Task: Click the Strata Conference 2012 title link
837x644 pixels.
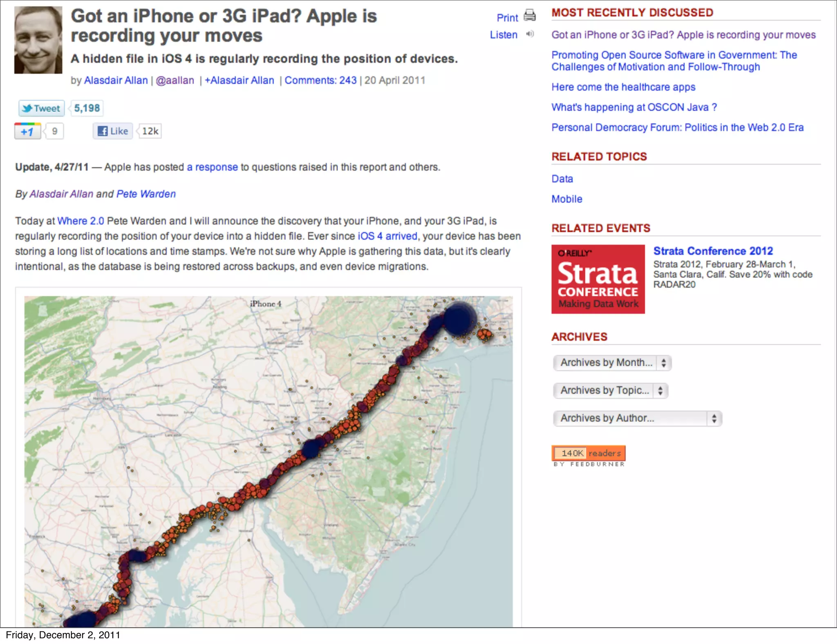Action: pos(713,251)
